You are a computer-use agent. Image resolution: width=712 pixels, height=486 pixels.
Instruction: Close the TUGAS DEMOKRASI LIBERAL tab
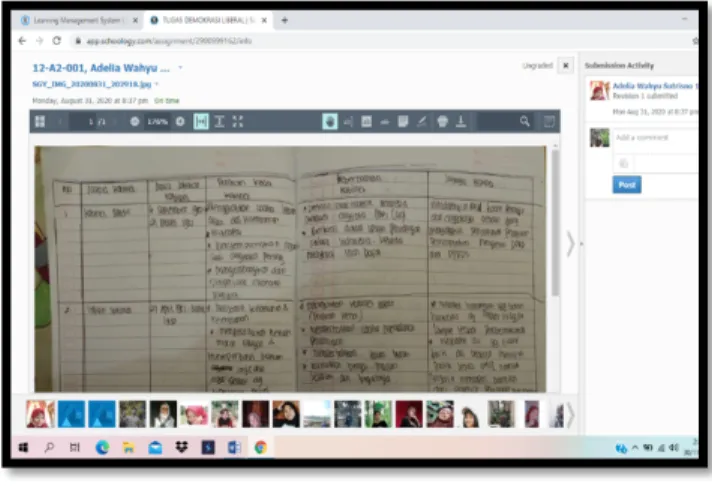click(264, 20)
